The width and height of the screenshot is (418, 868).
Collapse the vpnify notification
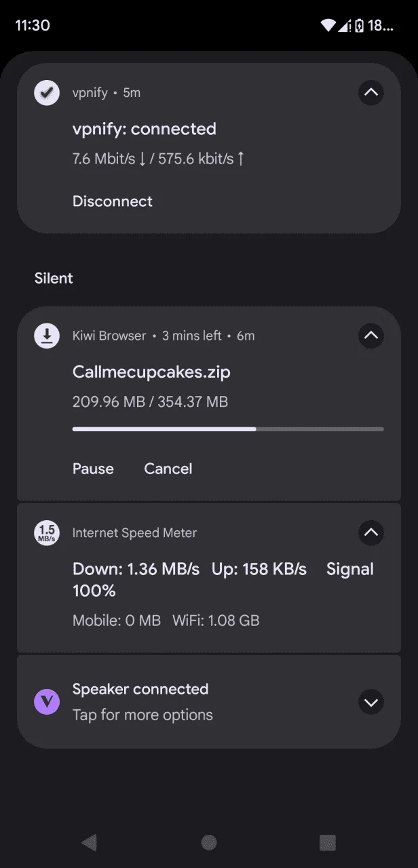click(370, 93)
